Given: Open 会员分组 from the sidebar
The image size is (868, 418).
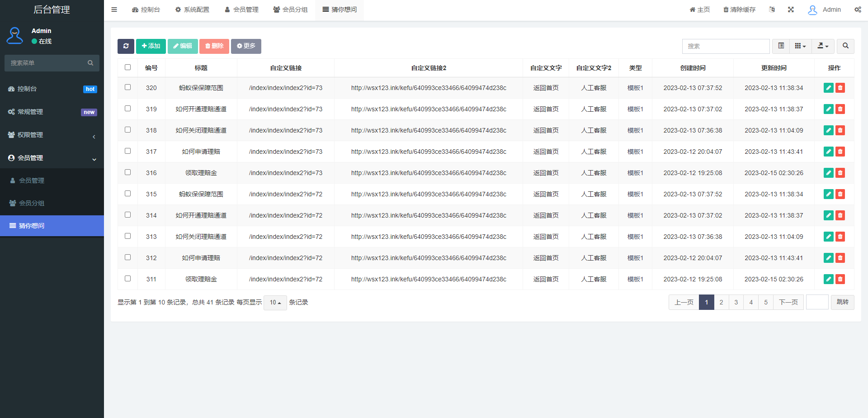Looking at the screenshot, I should (32, 203).
